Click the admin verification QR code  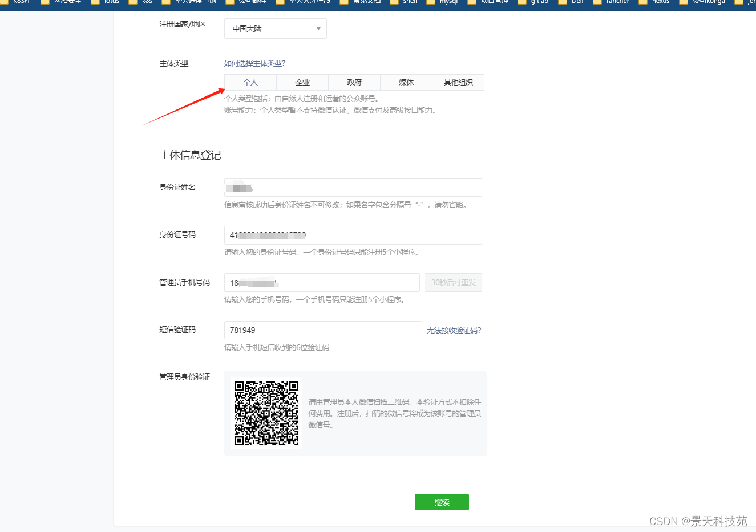coord(266,413)
